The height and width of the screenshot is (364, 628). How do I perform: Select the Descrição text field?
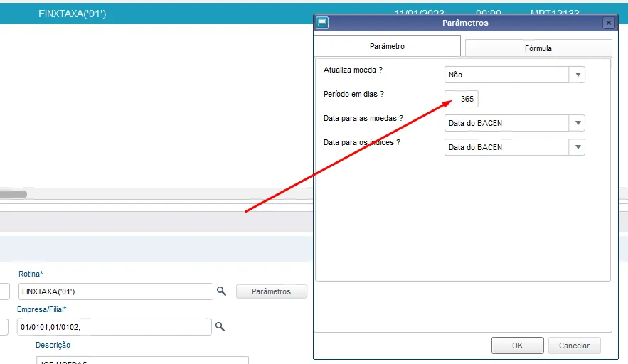tap(142, 360)
